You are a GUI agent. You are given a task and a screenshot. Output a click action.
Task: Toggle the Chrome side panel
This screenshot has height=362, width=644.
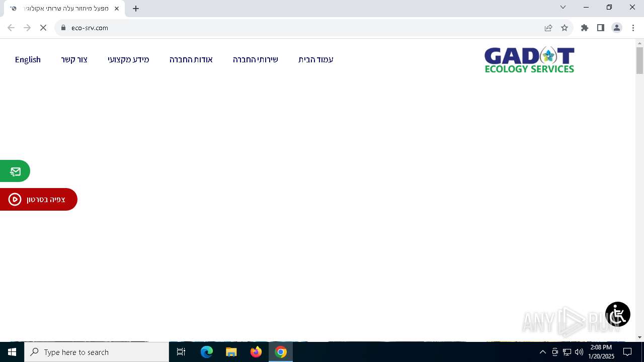point(601,28)
